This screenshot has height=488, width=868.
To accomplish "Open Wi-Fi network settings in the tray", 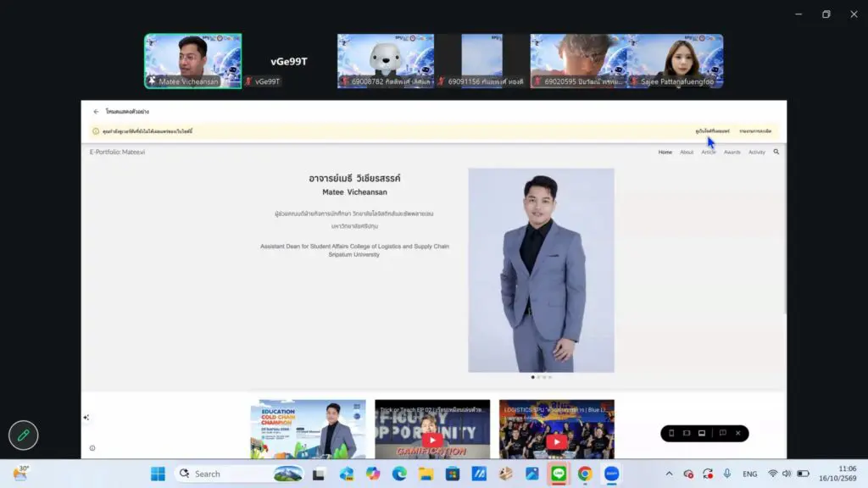I will tap(773, 474).
